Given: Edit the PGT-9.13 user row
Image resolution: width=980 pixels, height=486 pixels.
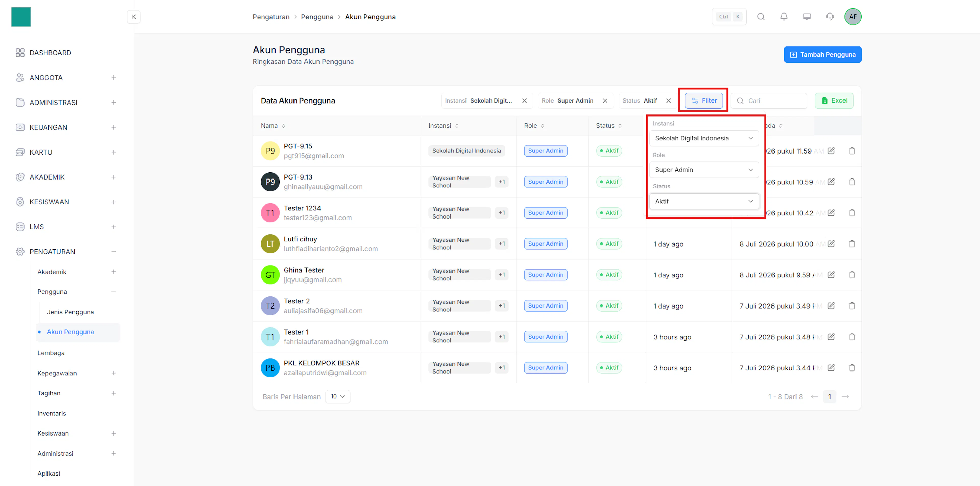Looking at the screenshot, I should coord(831,182).
